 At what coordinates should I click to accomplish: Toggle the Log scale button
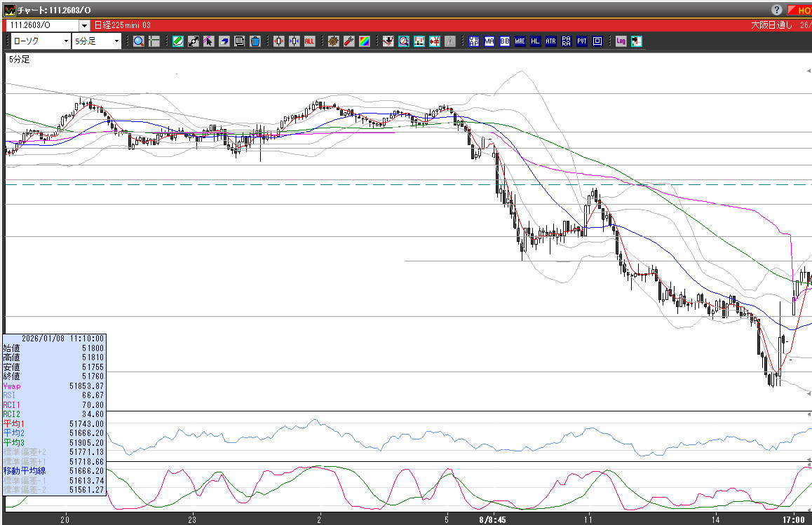click(621, 41)
